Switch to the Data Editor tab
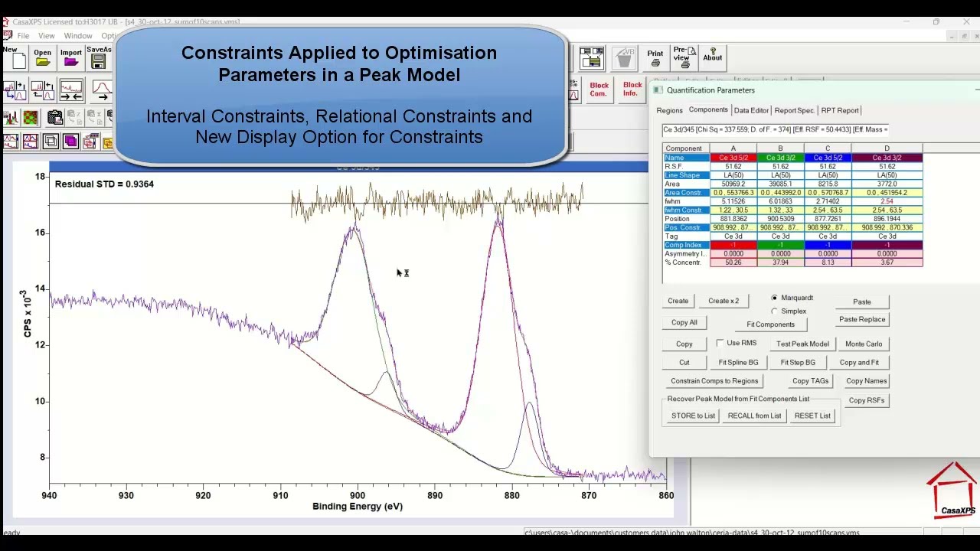Viewport: 980px width, 551px height. click(751, 110)
